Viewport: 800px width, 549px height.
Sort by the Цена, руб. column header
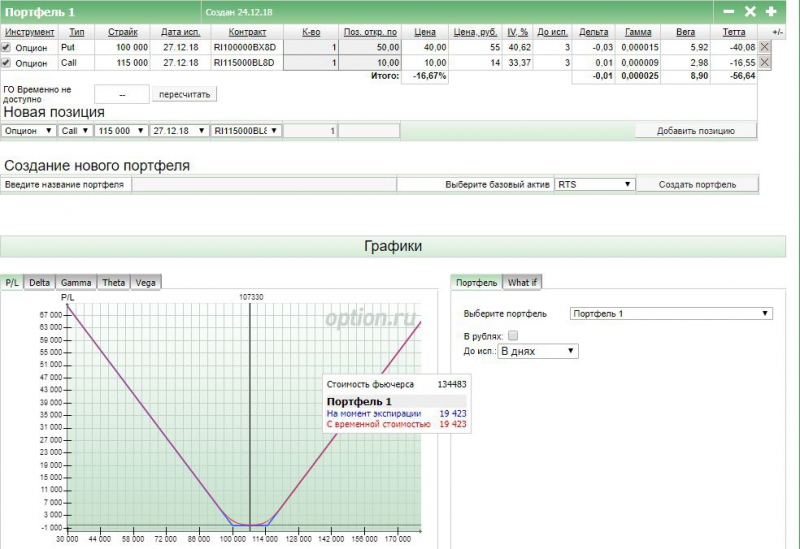click(x=475, y=32)
